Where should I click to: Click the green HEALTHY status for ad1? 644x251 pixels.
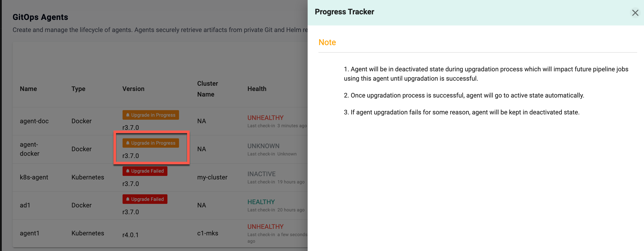(x=261, y=202)
